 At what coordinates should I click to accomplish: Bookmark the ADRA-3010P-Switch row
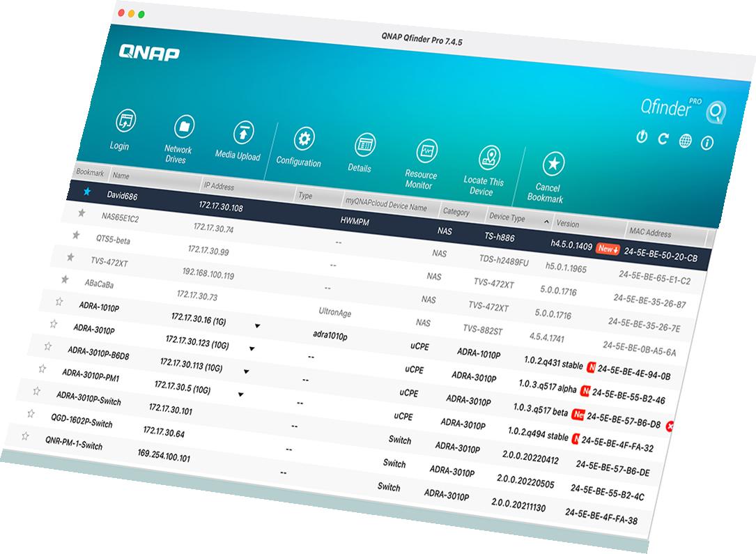pos(37,390)
